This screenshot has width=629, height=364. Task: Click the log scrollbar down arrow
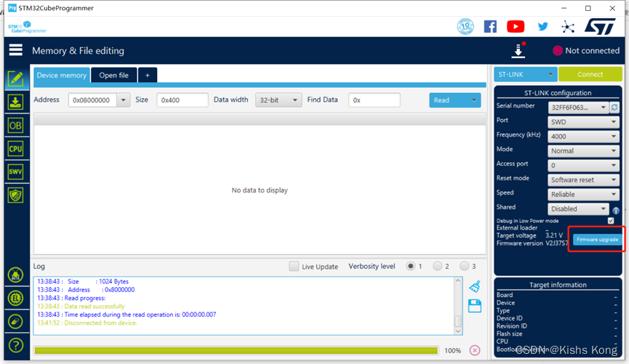[457, 331]
